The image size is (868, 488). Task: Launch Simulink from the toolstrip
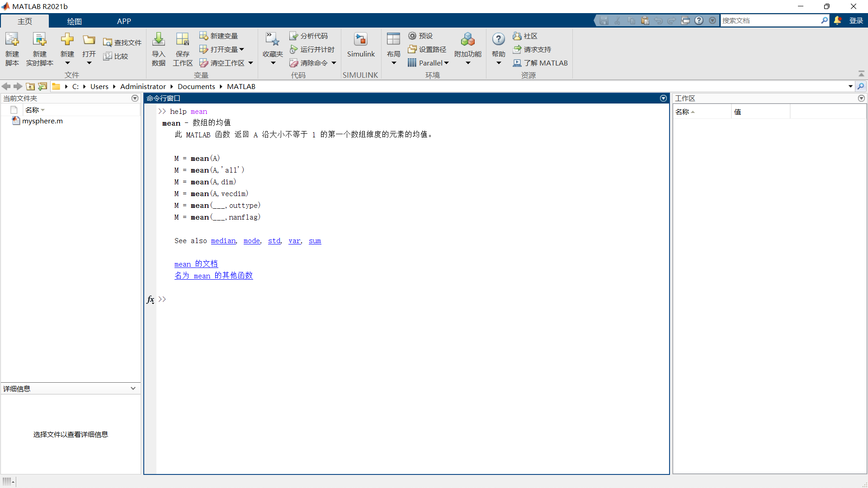pyautogui.click(x=361, y=44)
